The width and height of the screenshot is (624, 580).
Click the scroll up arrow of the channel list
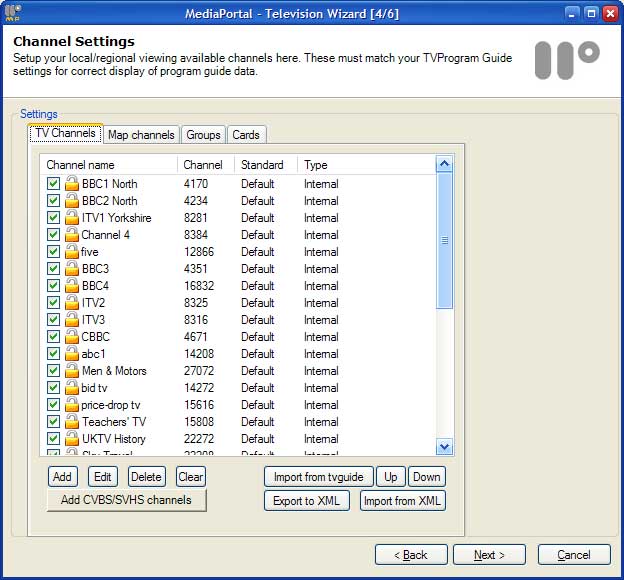click(445, 164)
